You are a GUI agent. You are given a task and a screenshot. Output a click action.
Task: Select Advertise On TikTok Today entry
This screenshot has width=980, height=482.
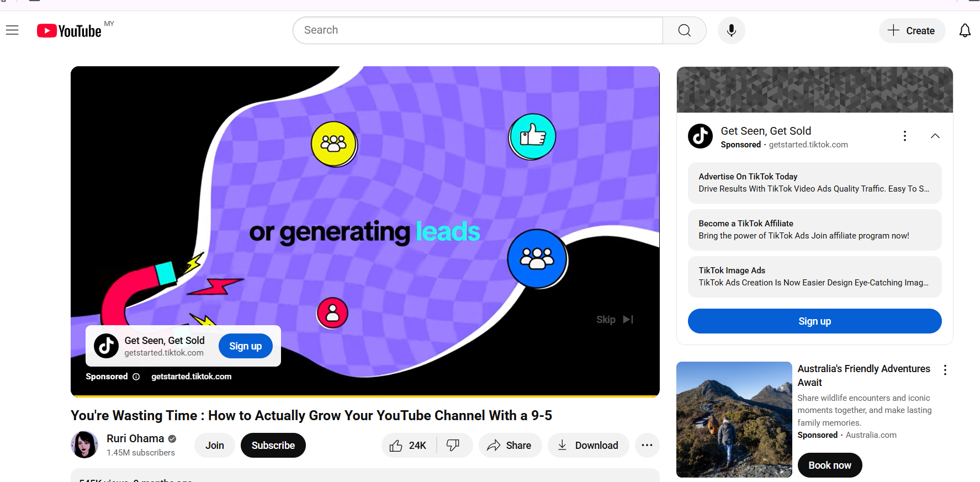tap(814, 183)
